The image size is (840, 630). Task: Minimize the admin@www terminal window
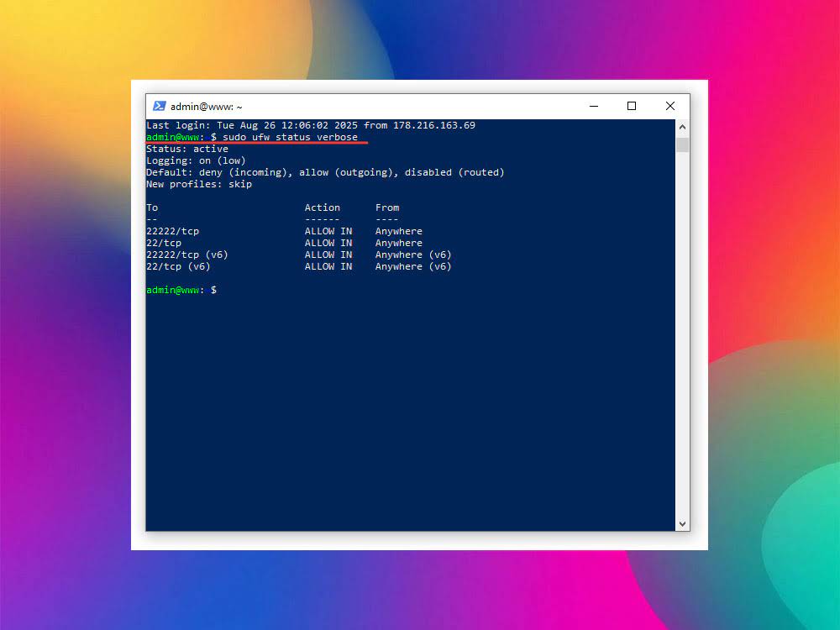594,106
